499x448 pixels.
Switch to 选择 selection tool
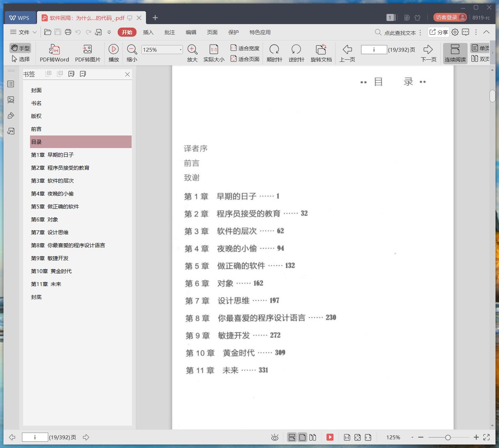pos(20,59)
